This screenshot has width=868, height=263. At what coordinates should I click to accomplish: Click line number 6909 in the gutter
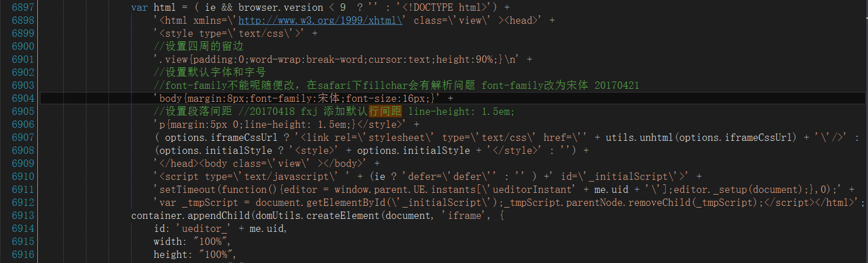tap(23, 163)
